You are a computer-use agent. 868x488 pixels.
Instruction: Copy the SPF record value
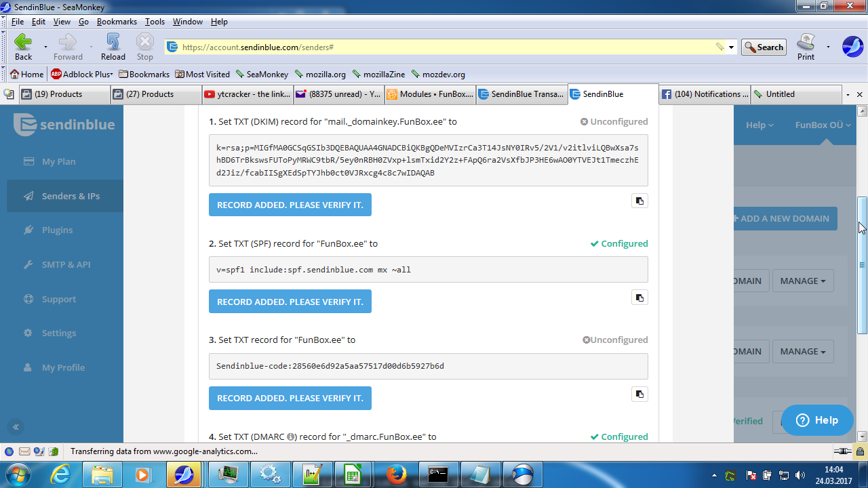point(639,298)
